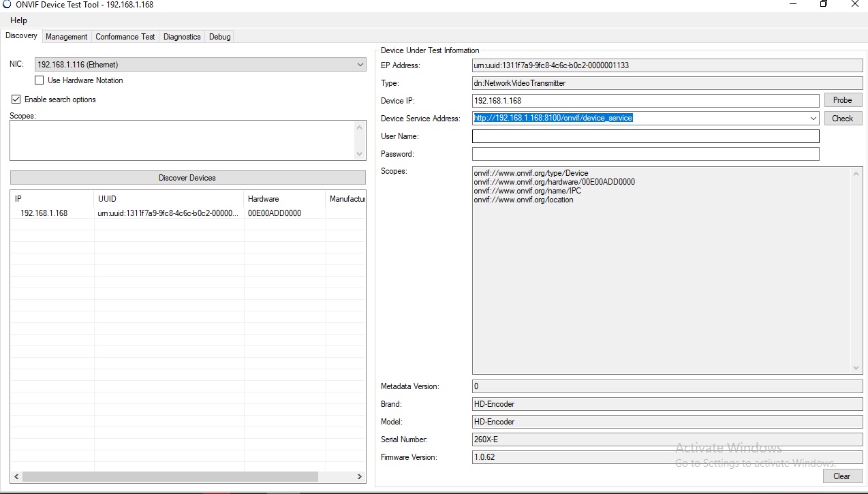Open the Help menu
The image size is (868, 494).
(19, 20)
